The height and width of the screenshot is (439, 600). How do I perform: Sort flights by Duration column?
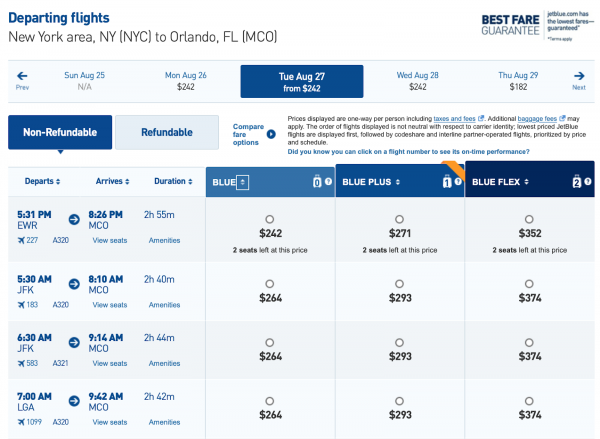click(170, 181)
